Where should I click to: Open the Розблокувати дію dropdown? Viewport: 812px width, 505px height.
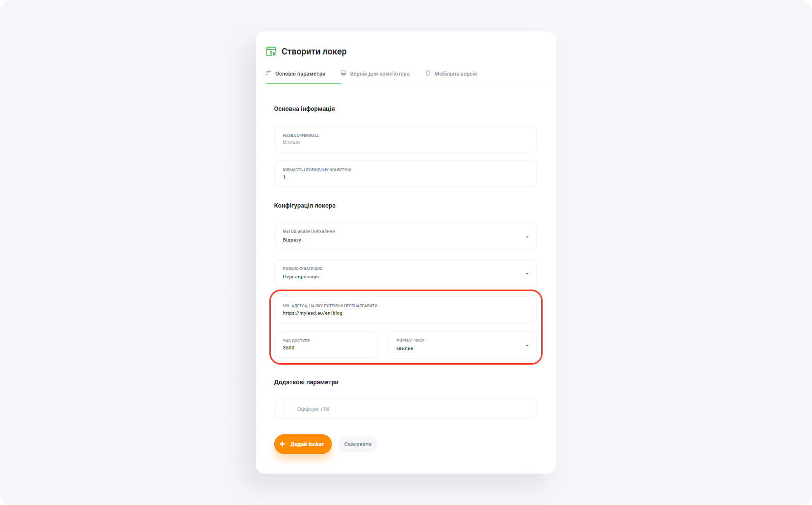click(527, 273)
